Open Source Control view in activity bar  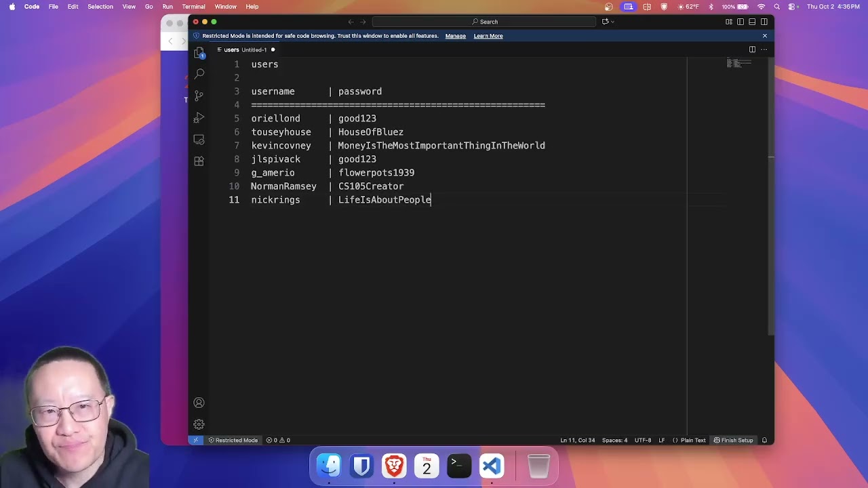click(x=199, y=96)
